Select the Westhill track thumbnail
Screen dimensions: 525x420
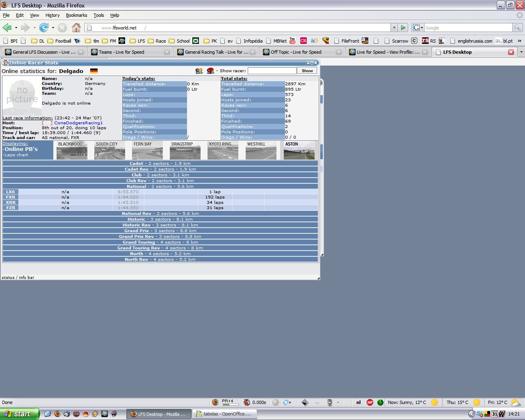coord(261,150)
